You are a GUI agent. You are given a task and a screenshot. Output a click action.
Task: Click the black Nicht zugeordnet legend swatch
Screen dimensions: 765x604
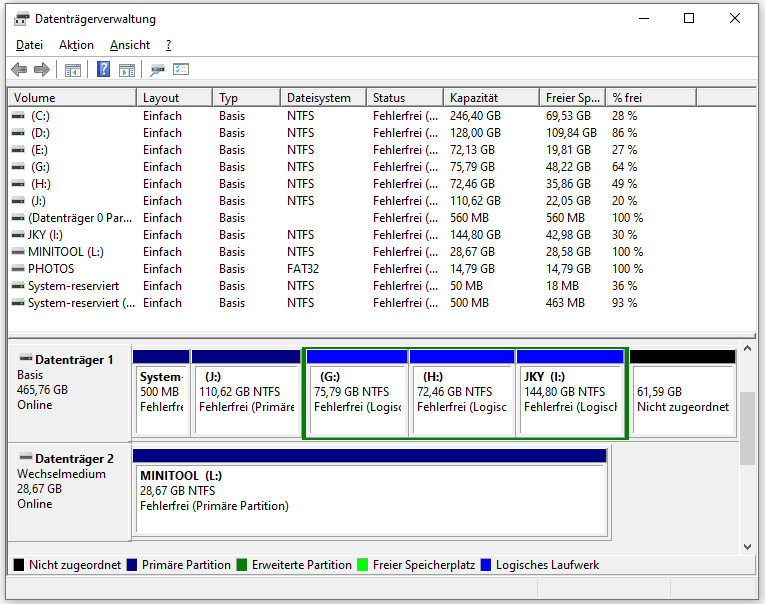coord(19,565)
